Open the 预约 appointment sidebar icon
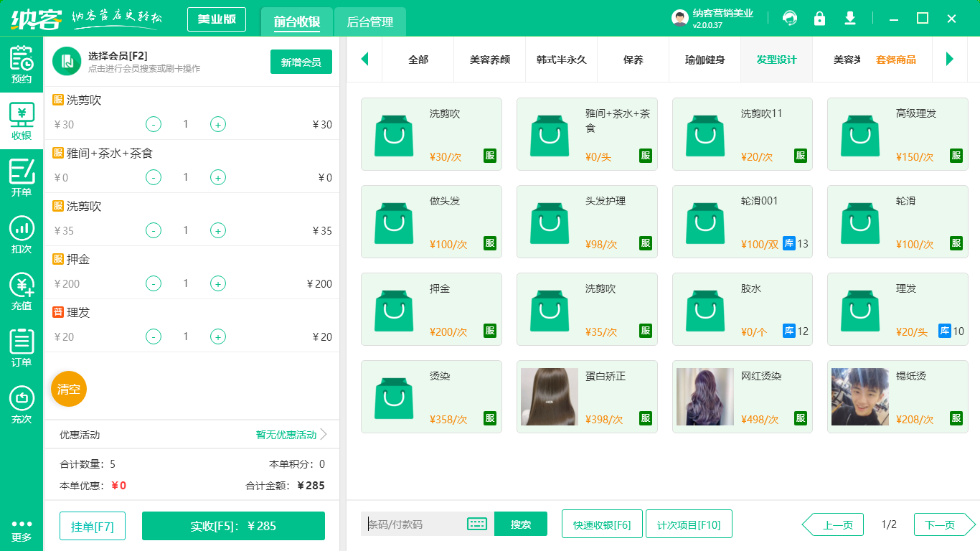 coord(22,65)
